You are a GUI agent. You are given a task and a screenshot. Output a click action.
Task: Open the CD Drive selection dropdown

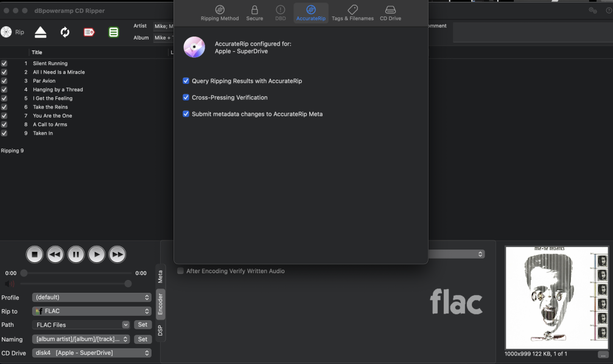[91, 353]
